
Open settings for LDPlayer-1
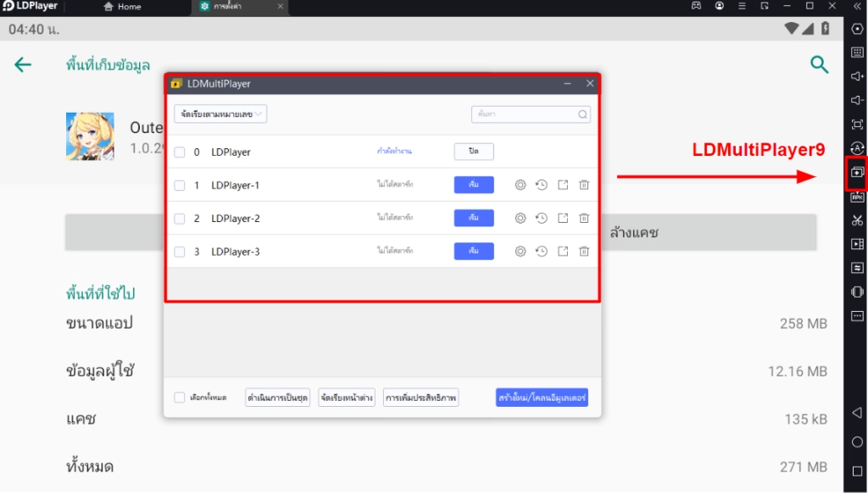point(520,185)
